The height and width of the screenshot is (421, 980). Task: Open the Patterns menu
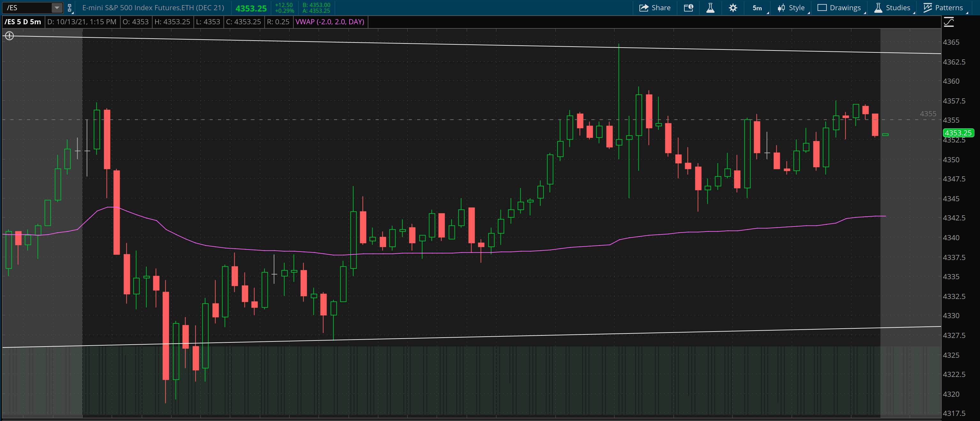click(946, 7)
